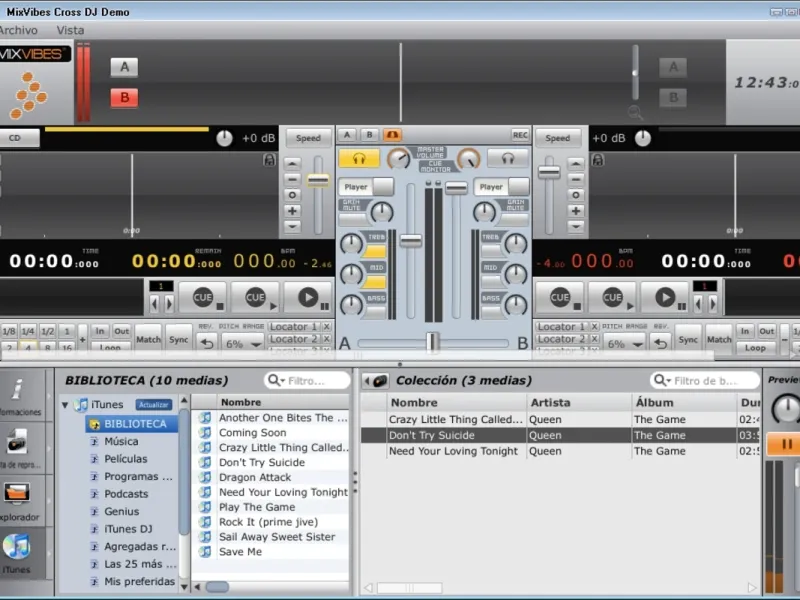Viewport: 800px width, 600px height.
Task: Click right deck Sync button
Action: [688, 339]
